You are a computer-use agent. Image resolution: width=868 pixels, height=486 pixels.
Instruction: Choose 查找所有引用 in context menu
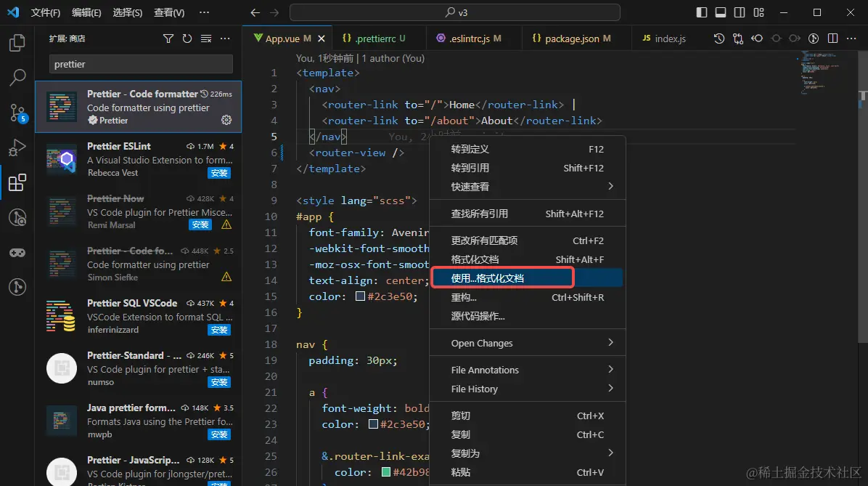click(528, 214)
